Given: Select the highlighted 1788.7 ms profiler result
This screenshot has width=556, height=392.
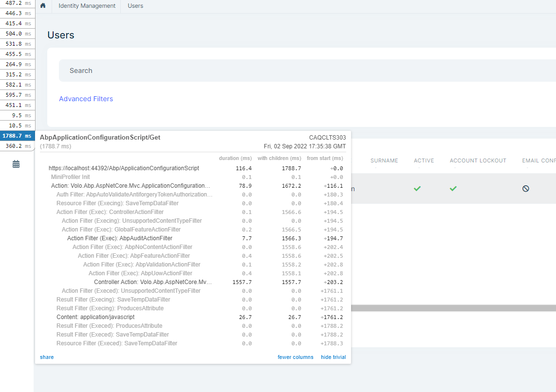Looking at the screenshot, I should pos(17,136).
